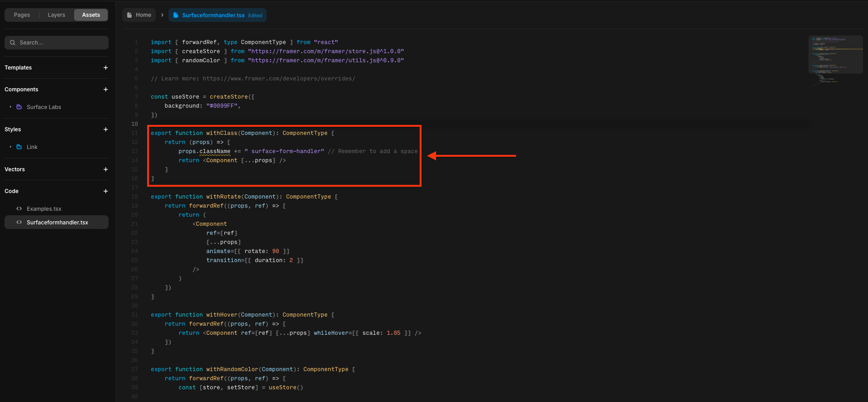The image size is (868, 402).
Task: Click the "#0099FF" background color value
Action: coord(222,106)
